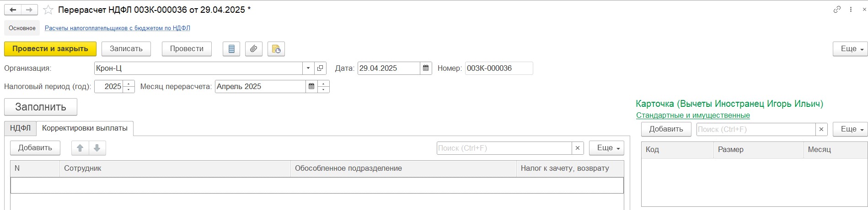Screen dimensions: 868x210
Task: Open Еще menu in the Карточка panel
Action: pos(850,129)
